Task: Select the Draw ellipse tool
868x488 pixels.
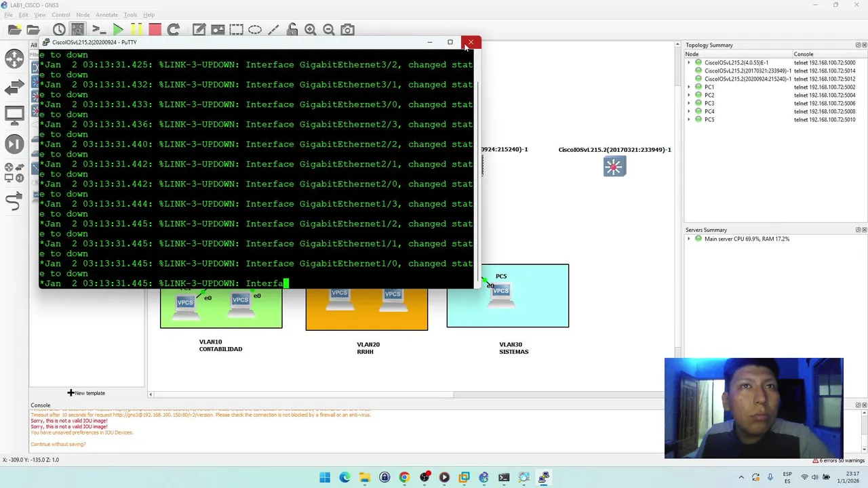Action: [255, 30]
